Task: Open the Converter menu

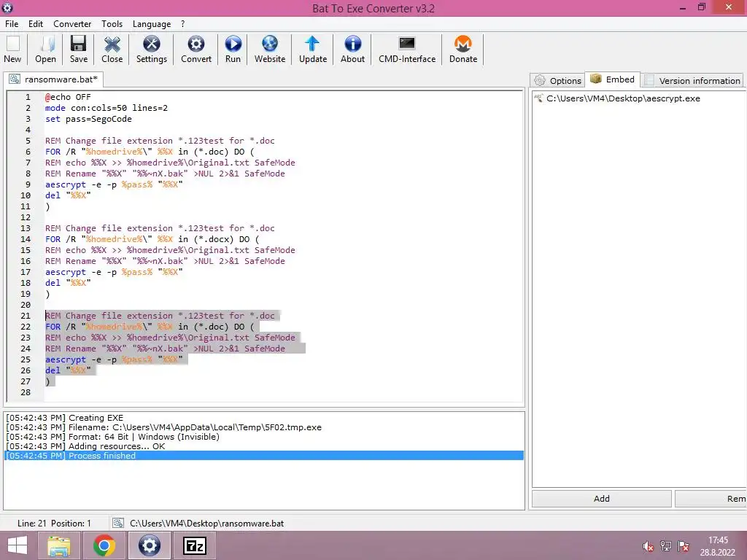Action: click(x=72, y=24)
